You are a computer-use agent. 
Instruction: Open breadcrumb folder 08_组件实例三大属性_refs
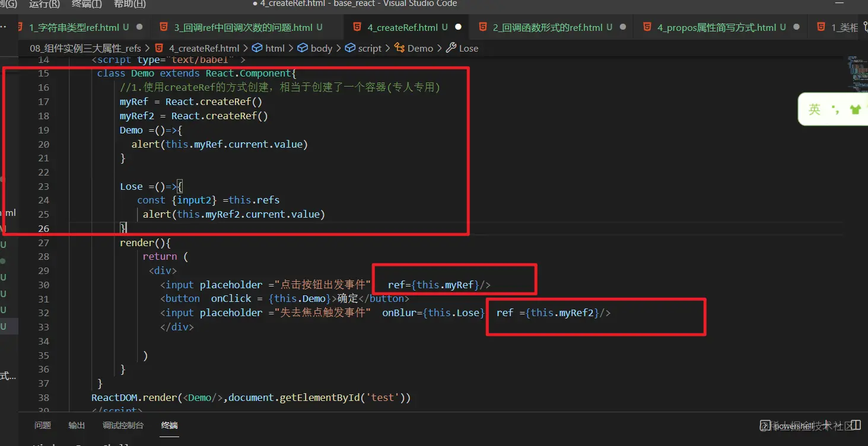pyautogui.click(x=86, y=48)
